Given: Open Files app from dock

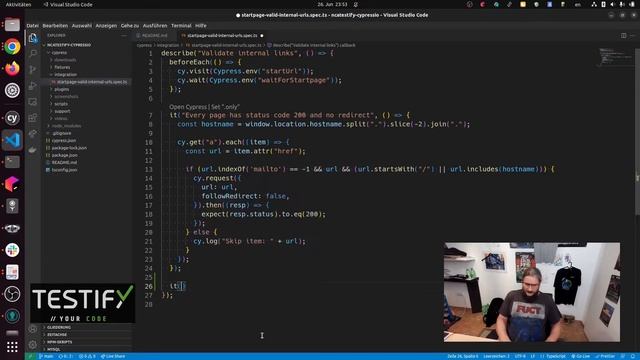Looking at the screenshot, I should coord(12,24).
